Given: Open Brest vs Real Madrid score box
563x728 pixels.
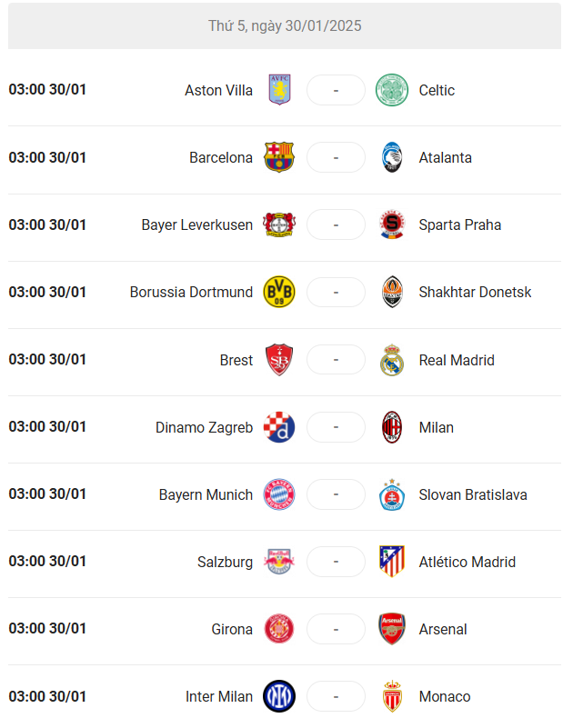Looking at the screenshot, I should pos(336,360).
